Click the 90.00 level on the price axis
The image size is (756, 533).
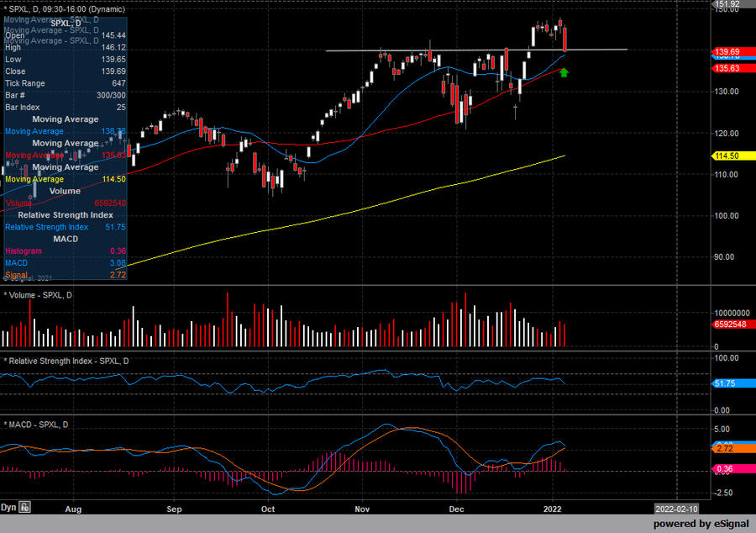(x=724, y=257)
